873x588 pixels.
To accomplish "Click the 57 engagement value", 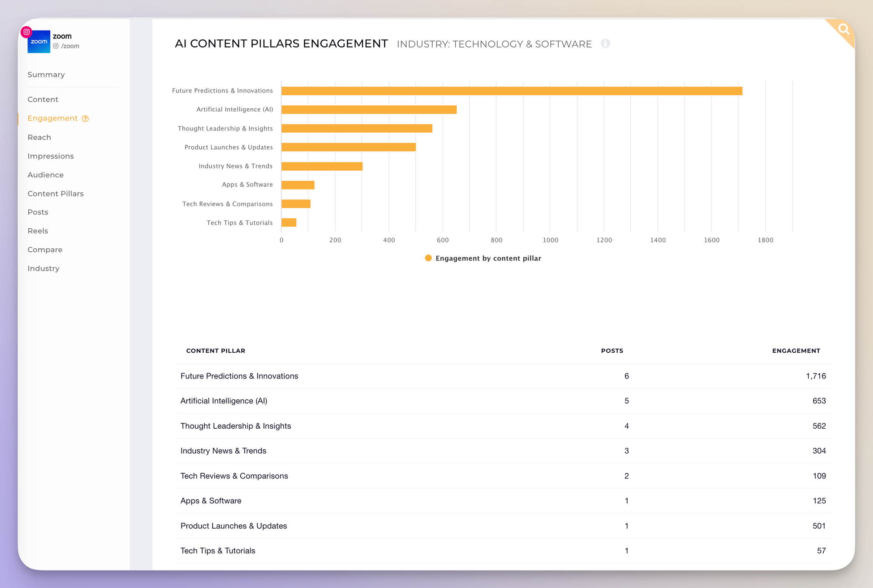I will [821, 551].
